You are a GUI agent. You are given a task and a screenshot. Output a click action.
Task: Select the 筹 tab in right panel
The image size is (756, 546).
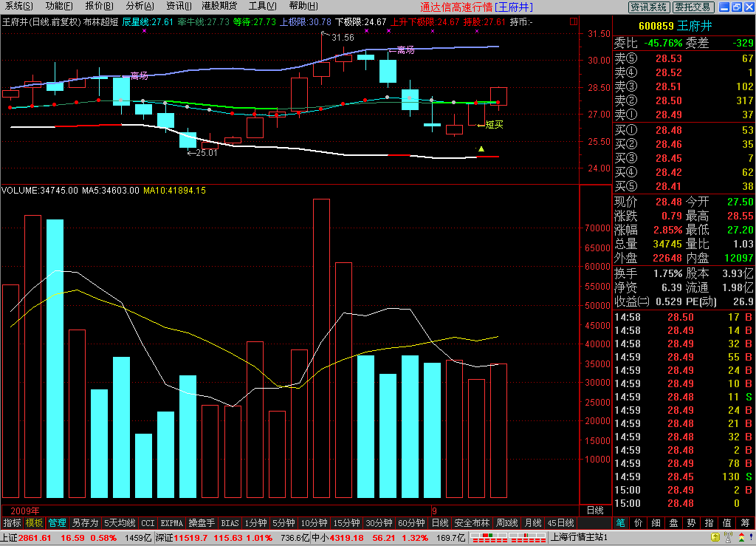746,523
